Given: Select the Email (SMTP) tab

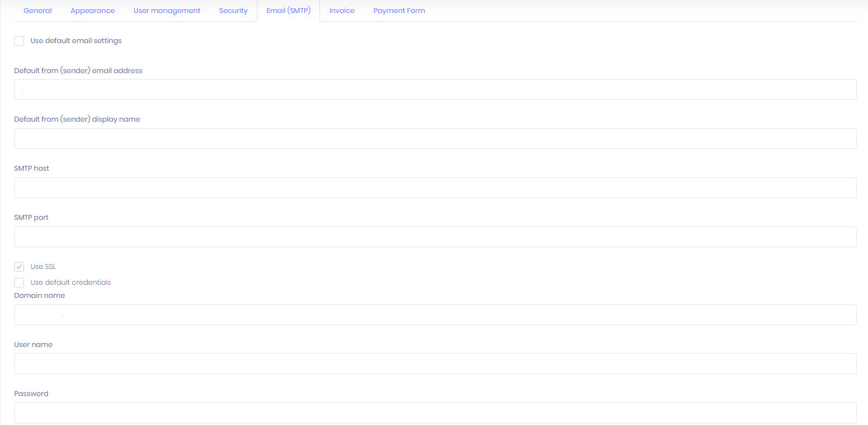Looking at the screenshot, I should point(288,10).
